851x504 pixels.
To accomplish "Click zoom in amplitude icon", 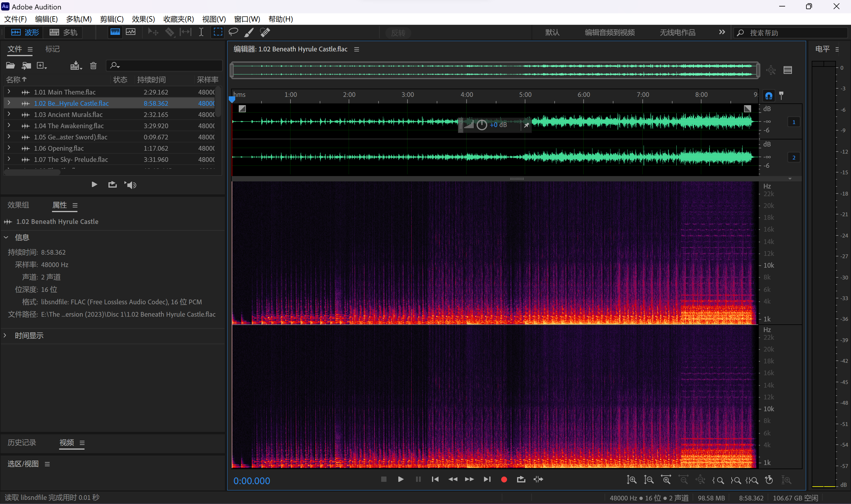I will pos(632,479).
